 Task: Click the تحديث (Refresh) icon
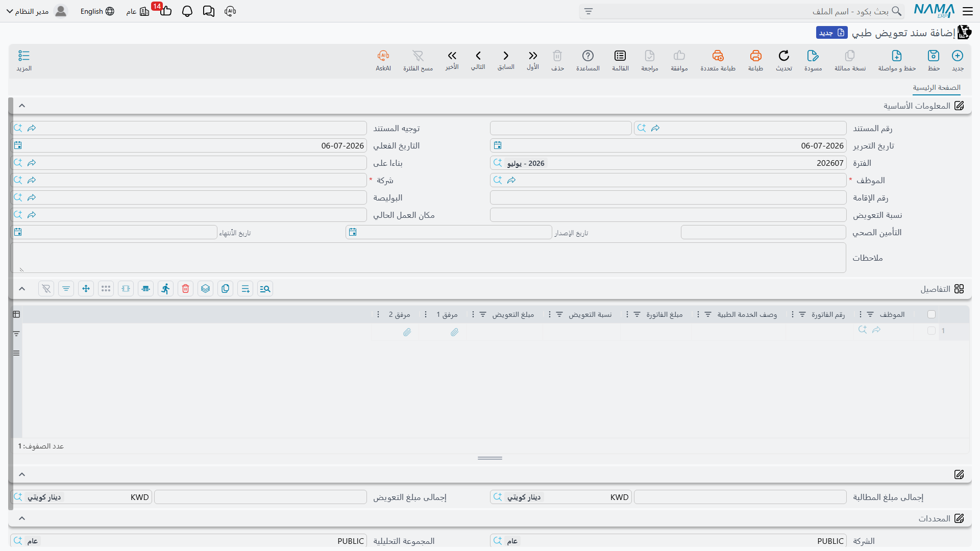click(784, 60)
